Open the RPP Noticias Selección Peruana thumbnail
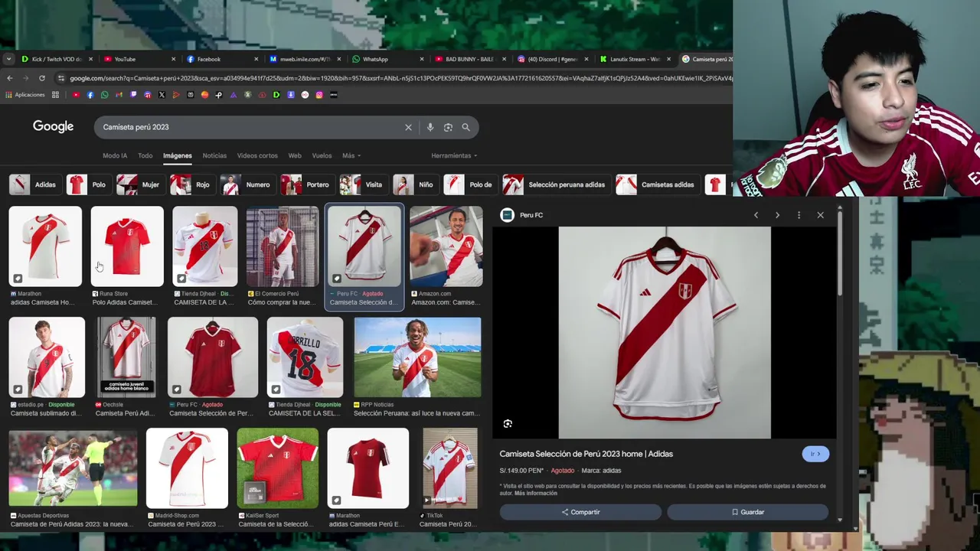This screenshot has width=980, height=551. (x=417, y=357)
